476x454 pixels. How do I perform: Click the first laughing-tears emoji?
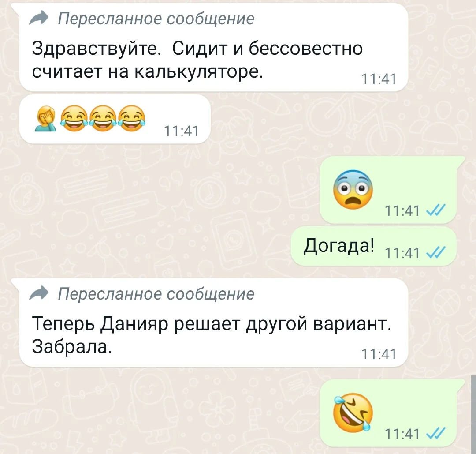click(x=74, y=119)
